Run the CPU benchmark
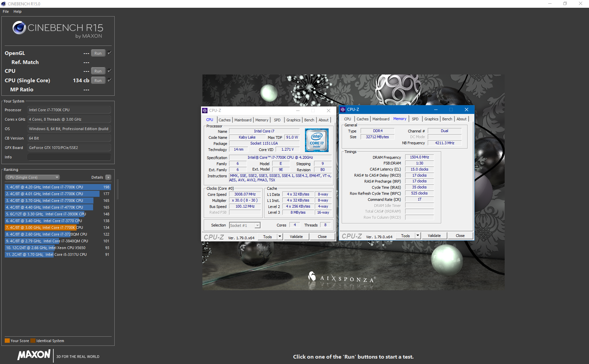 click(x=98, y=71)
